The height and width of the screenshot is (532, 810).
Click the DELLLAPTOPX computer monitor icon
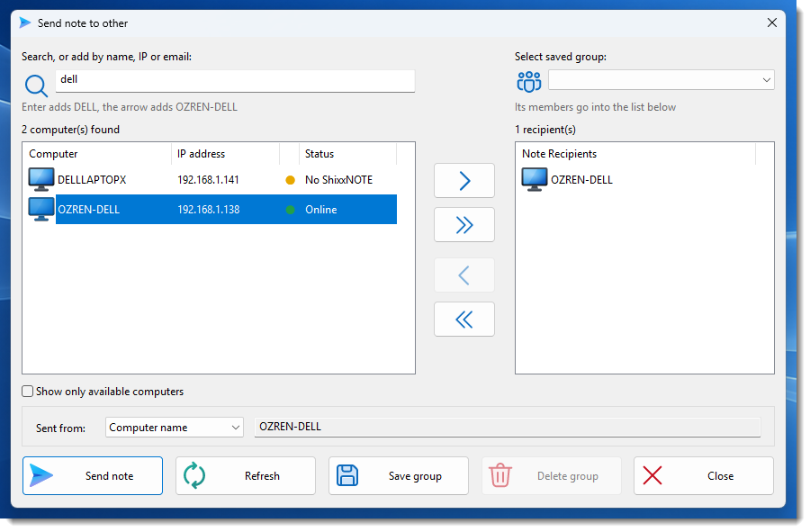click(41, 180)
